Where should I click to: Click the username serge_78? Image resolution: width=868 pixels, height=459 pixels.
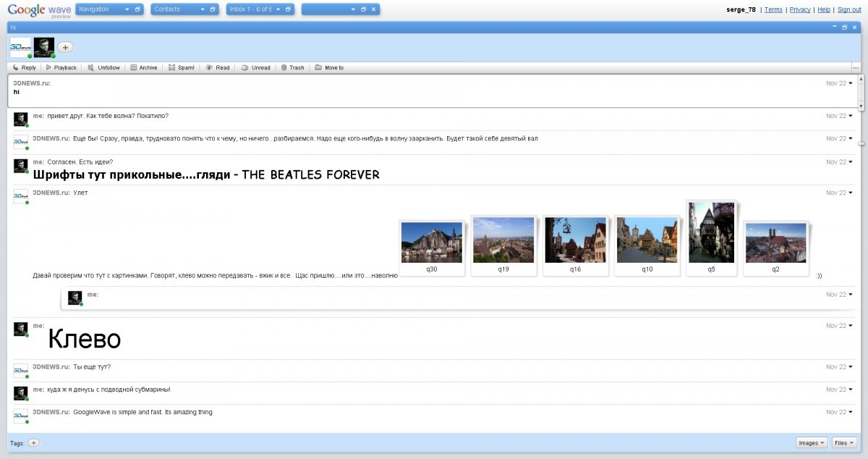[x=741, y=9]
